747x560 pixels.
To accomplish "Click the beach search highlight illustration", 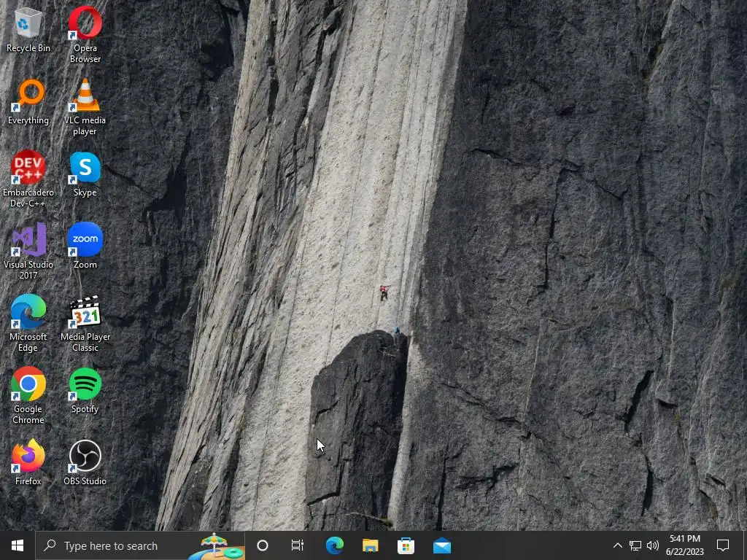I will [x=216, y=546].
